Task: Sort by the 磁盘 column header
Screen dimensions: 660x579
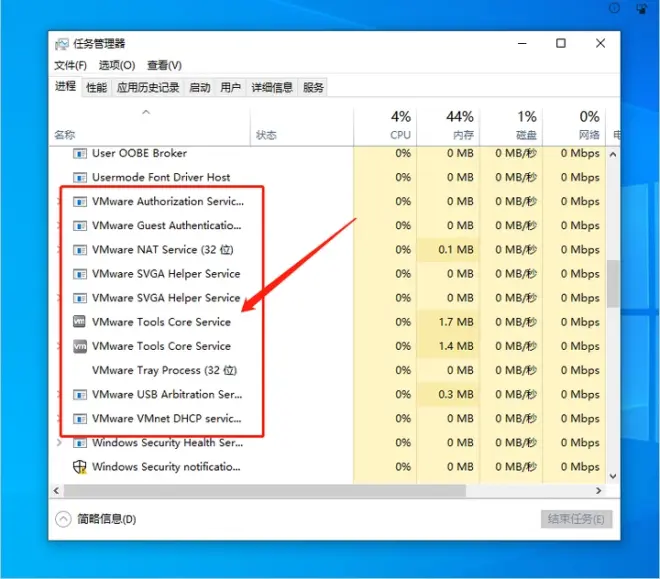Action: 511,126
